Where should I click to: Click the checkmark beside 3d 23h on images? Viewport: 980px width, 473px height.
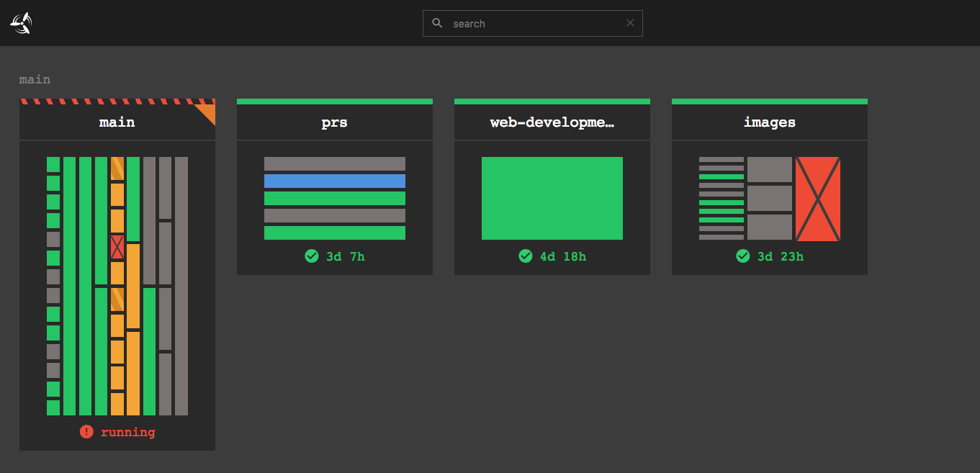pos(742,256)
